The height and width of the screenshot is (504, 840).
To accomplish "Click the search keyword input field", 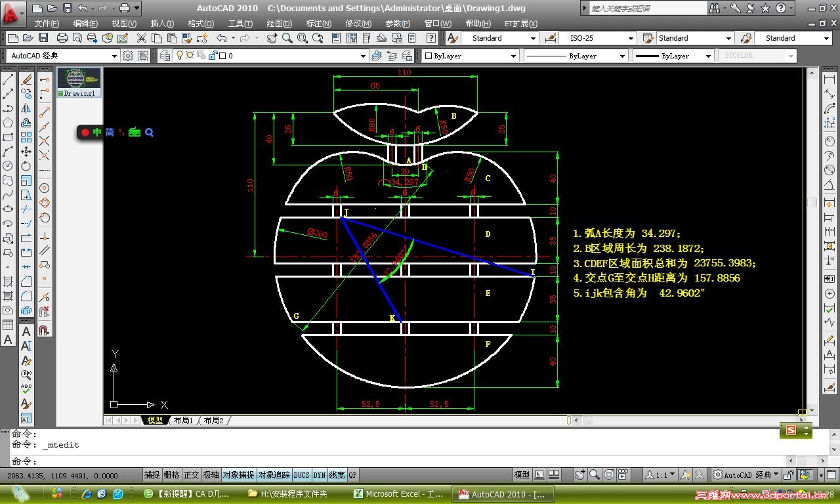I will point(648,9).
